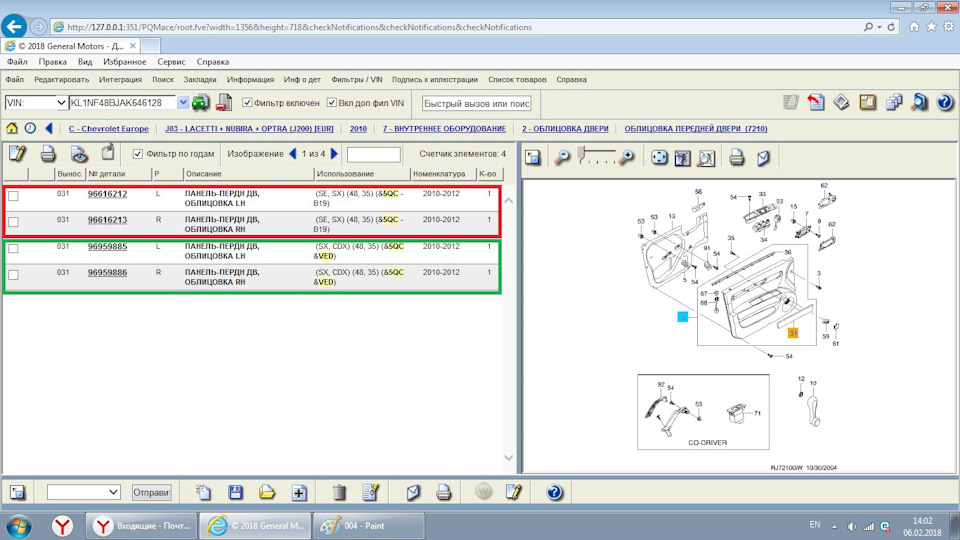
Task: Print the parts list
Action: [48, 154]
